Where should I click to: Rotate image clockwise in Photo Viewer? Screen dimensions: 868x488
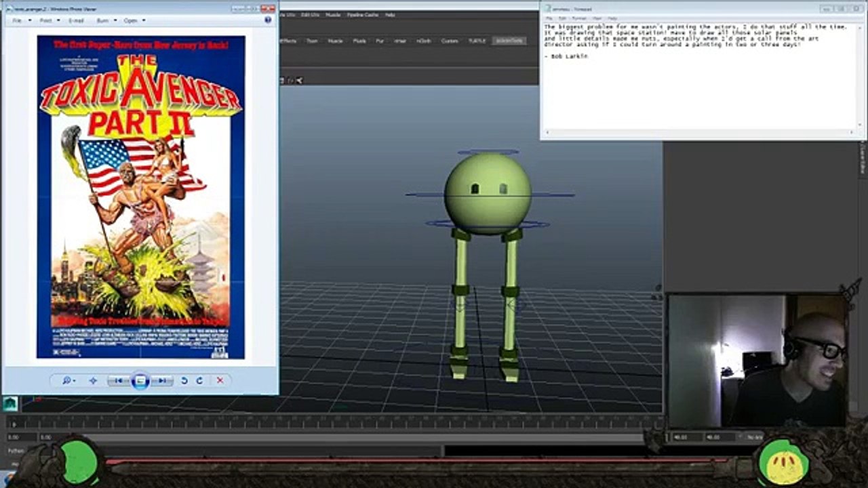coord(199,381)
